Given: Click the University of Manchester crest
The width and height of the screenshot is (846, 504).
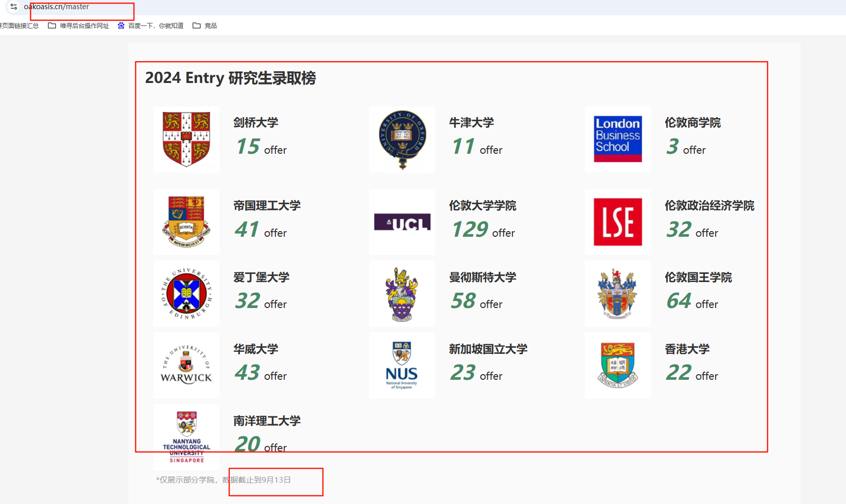Looking at the screenshot, I should pyautogui.click(x=402, y=294).
